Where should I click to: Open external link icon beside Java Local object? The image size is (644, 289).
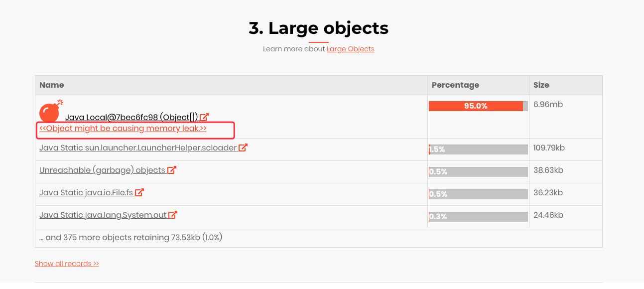(204, 118)
